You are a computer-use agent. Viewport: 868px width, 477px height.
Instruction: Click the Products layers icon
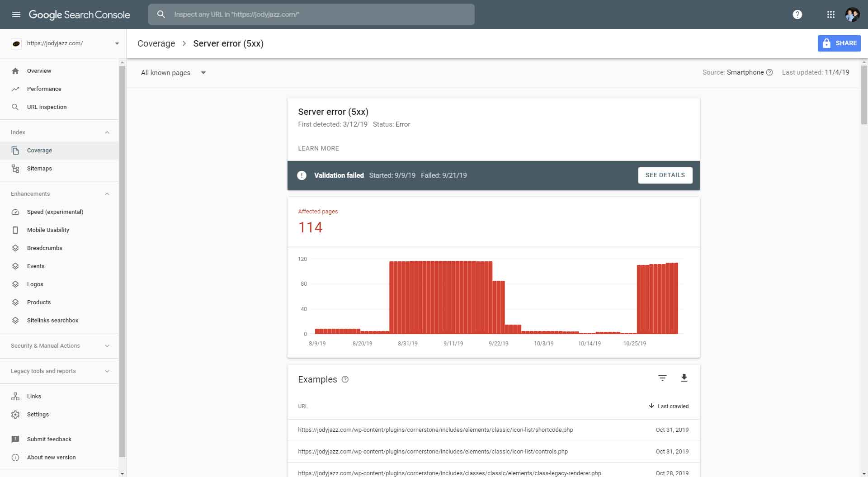click(15, 302)
